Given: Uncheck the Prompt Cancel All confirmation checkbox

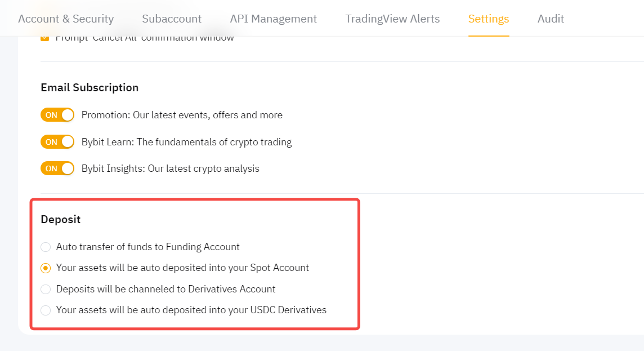Looking at the screenshot, I should tap(45, 38).
